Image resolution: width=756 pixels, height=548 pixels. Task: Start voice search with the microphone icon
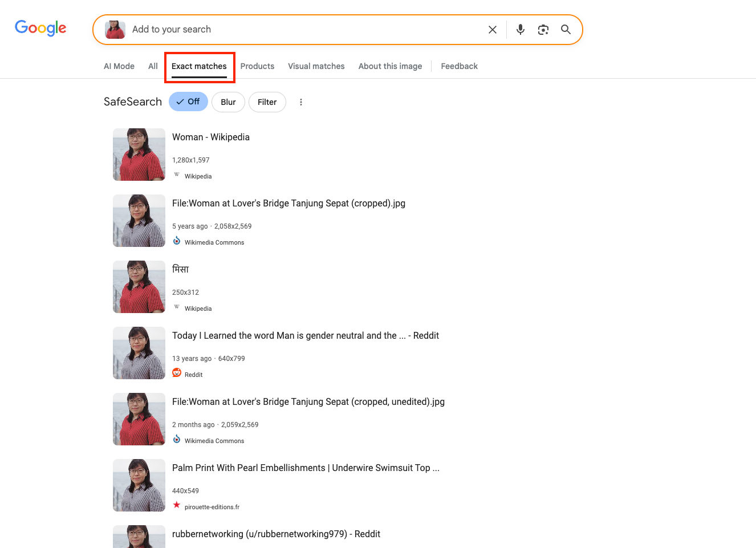point(520,30)
